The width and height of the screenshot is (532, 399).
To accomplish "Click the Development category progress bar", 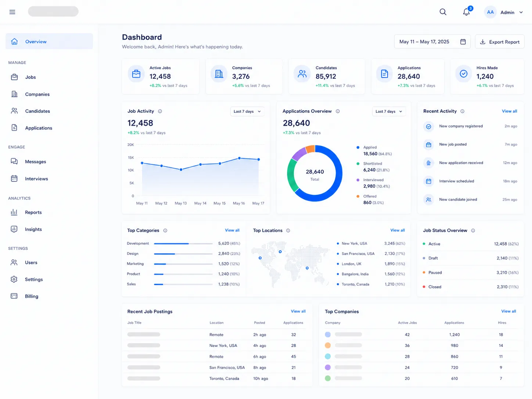I will 183,244.
